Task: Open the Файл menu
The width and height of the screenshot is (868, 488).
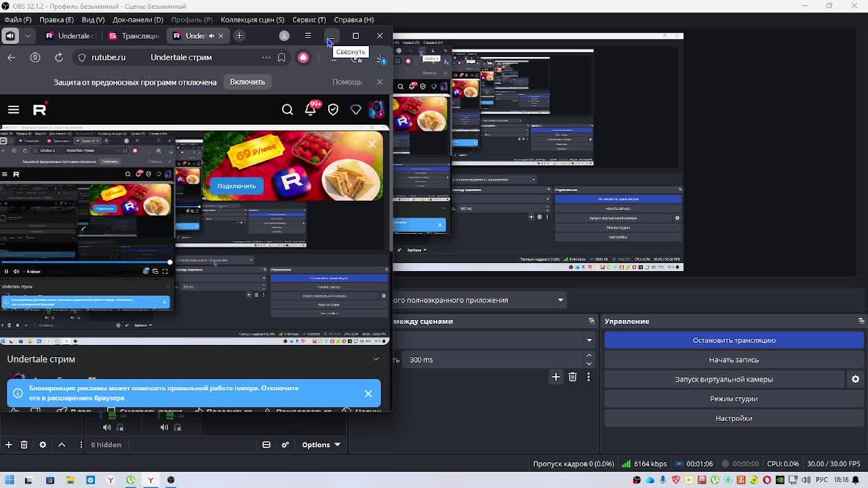Action: coord(18,20)
